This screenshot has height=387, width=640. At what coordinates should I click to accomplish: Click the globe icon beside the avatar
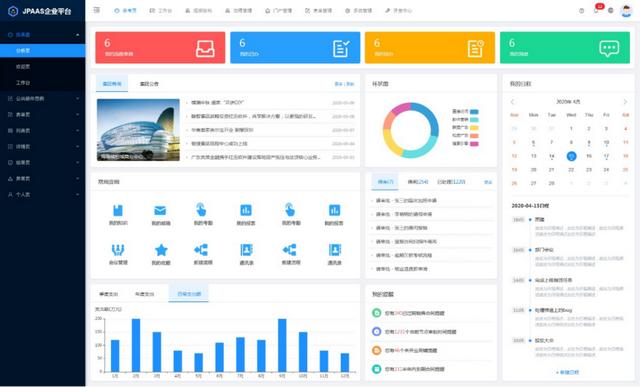click(x=611, y=11)
